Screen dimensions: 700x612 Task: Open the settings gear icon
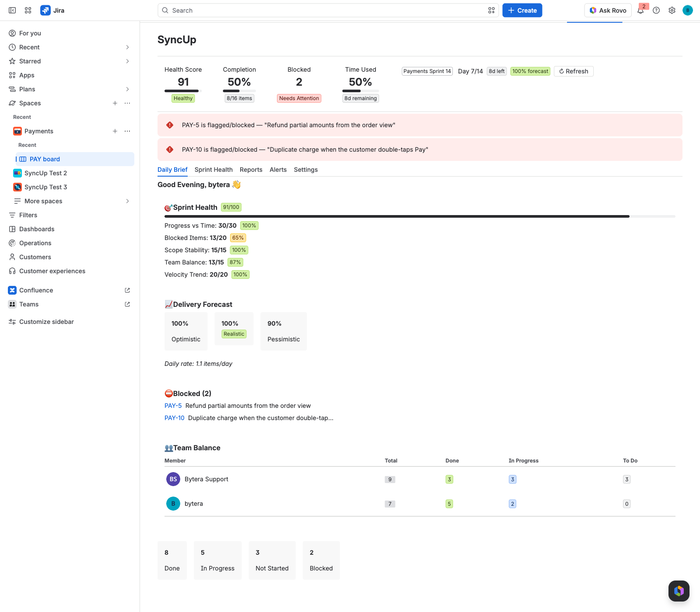672,10
